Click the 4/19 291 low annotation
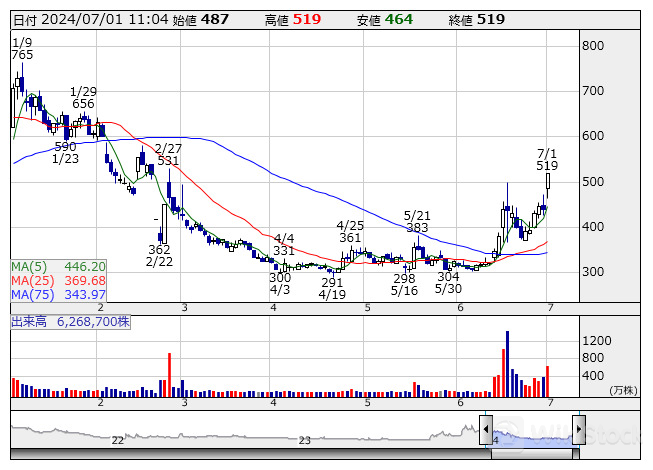 click(332, 289)
